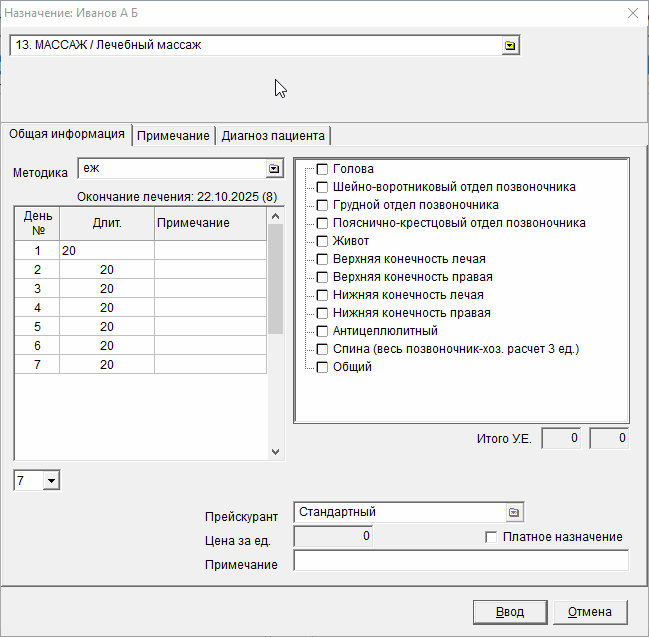
Task: Click the Day 1 duration cell
Action: click(x=106, y=251)
